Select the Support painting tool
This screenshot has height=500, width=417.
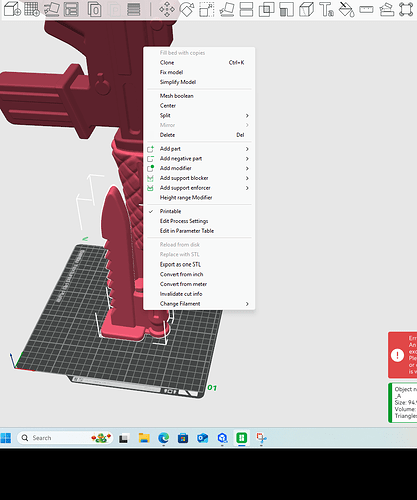[x=286, y=9]
